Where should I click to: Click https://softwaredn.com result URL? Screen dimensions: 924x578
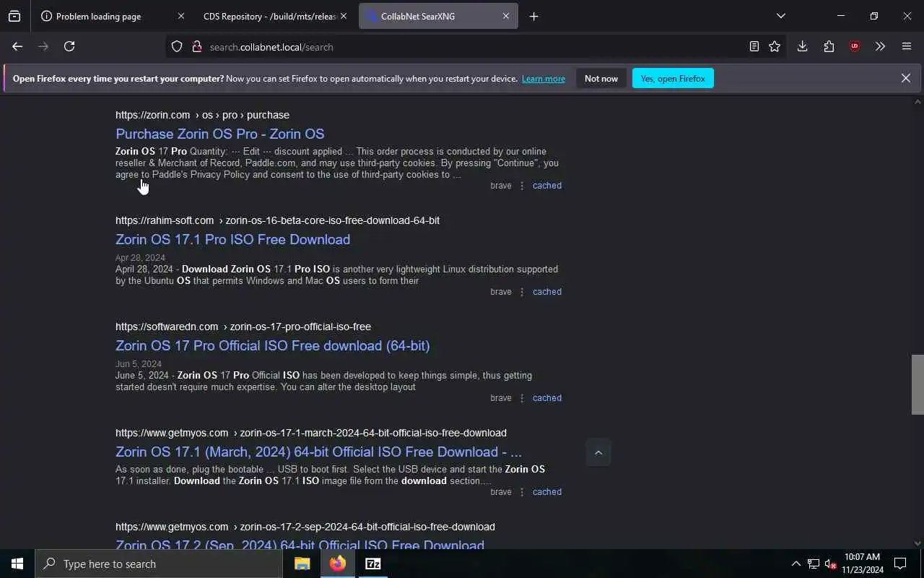coord(243,327)
